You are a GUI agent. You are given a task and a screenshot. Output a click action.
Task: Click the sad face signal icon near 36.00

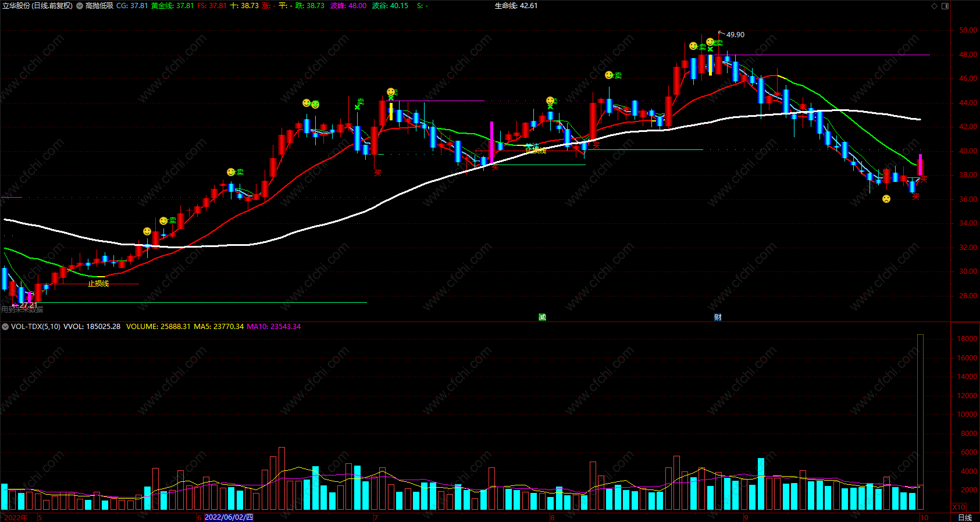[886, 199]
